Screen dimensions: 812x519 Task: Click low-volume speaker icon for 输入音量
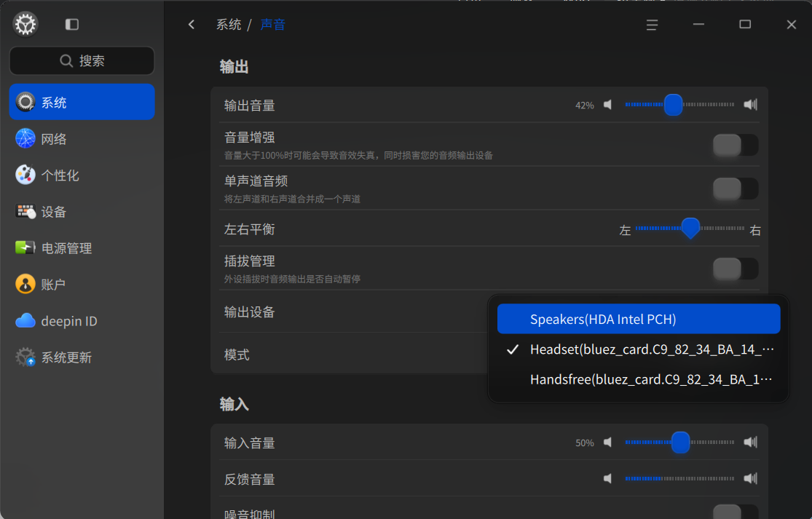608,442
